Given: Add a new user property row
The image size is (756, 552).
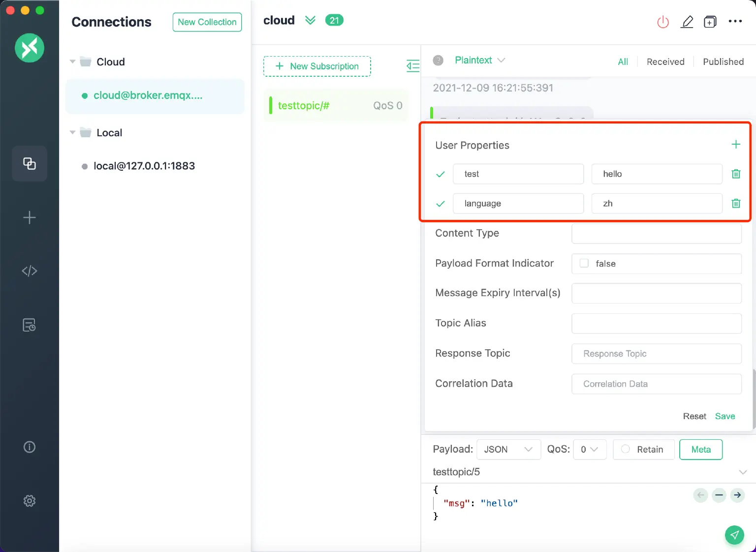Looking at the screenshot, I should pos(736,144).
